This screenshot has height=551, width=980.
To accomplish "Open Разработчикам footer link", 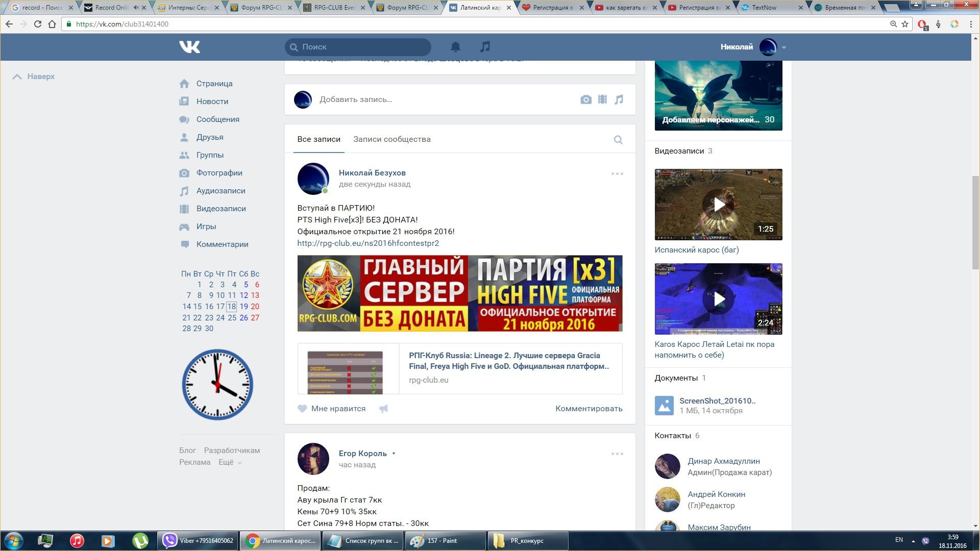I will (x=232, y=450).
